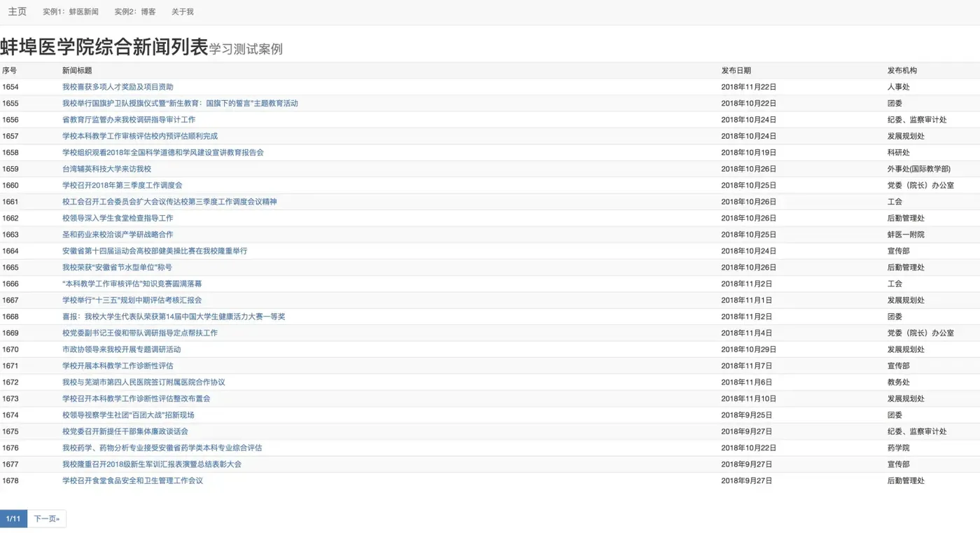Open 学校开展本科教学工作诊断性评估
This screenshot has height=533, width=980.
(118, 366)
